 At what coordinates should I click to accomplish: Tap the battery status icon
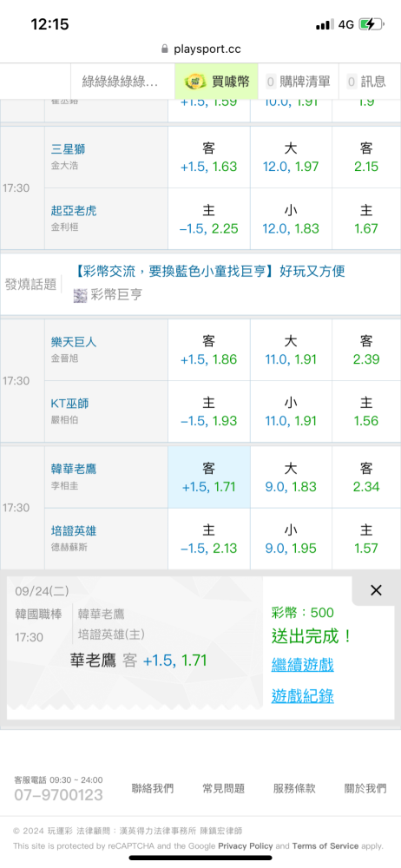pyautogui.click(x=371, y=24)
